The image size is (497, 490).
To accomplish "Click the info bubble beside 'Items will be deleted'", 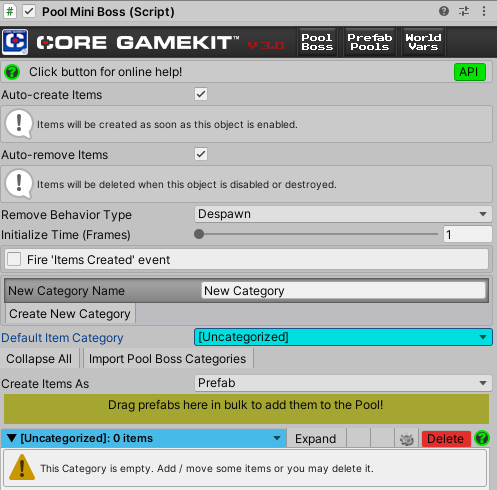I will point(19,184).
